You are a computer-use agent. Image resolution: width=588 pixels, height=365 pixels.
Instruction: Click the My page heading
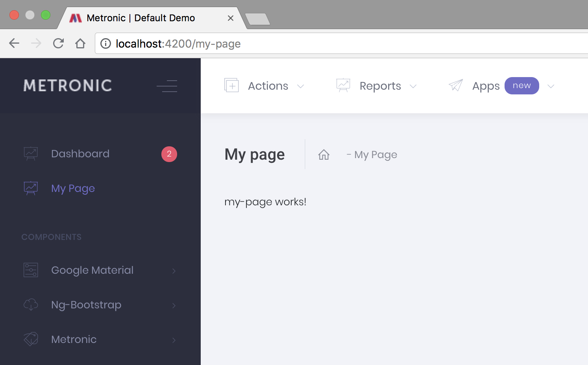255,155
